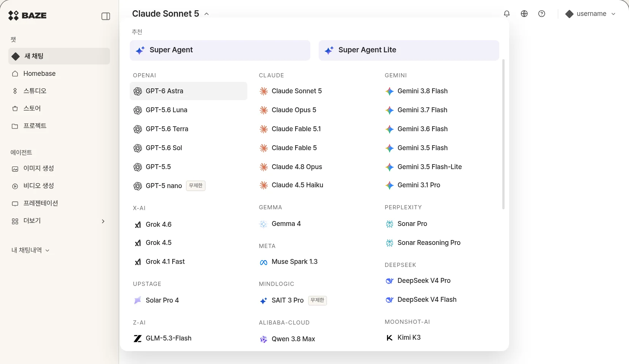Click the model list scrollbar
629x364 pixels.
point(503,134)
